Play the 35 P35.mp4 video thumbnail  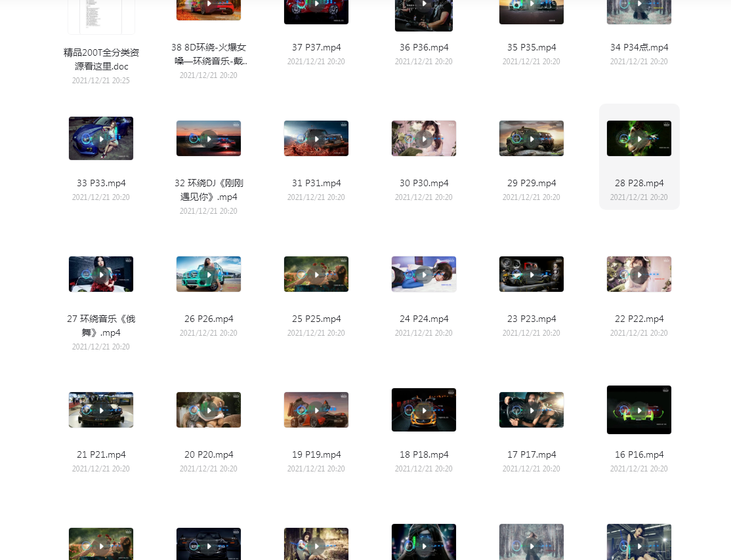point(532,12)
